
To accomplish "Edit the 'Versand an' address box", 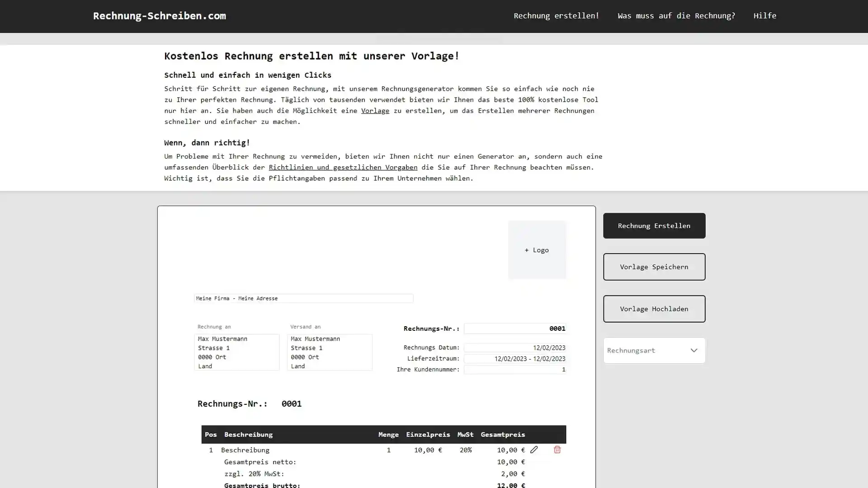I will click(329, 352).
